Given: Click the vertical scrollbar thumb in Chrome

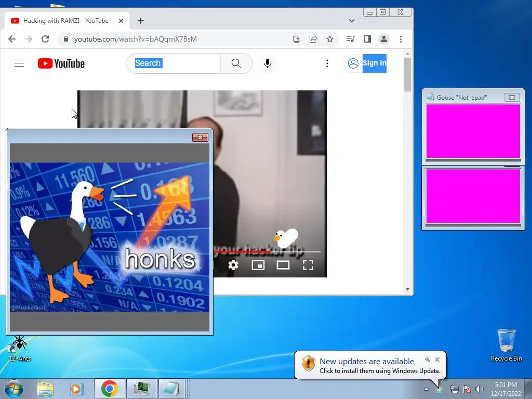Looking at the screenshot, I should click(x=407, y=74).
